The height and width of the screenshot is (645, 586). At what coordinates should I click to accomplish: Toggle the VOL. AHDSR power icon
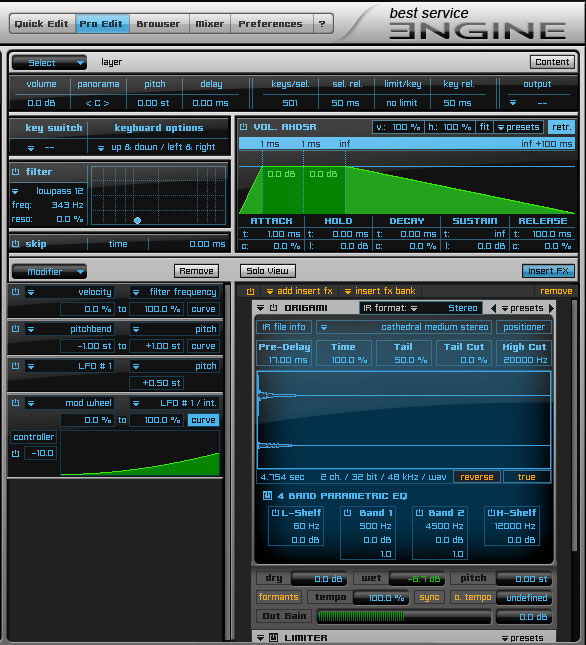(243, 127)
